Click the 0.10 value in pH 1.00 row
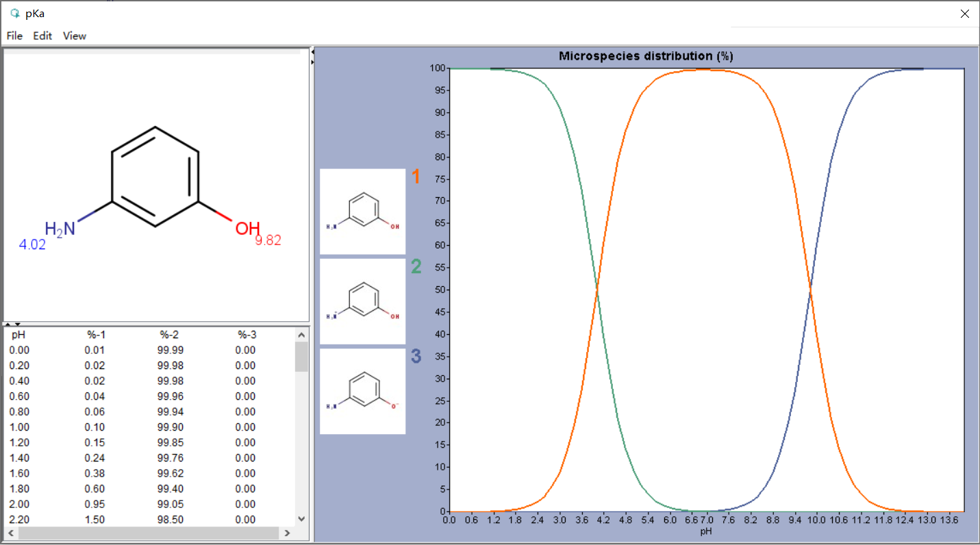The image size is (980, 545). click(x=95, y=427)
